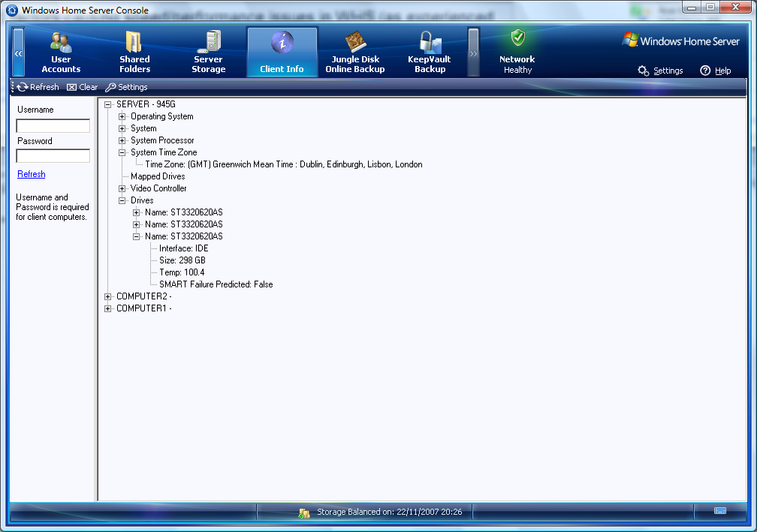
Task: Open console Settings with the gear icon
Action: (x=660, y=71)
